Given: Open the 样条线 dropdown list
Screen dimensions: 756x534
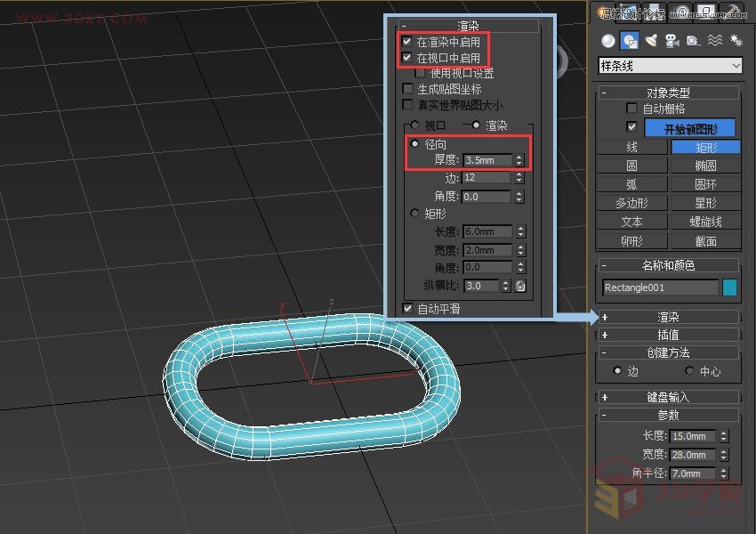Looking at the screenshot, I should point(671,66).
